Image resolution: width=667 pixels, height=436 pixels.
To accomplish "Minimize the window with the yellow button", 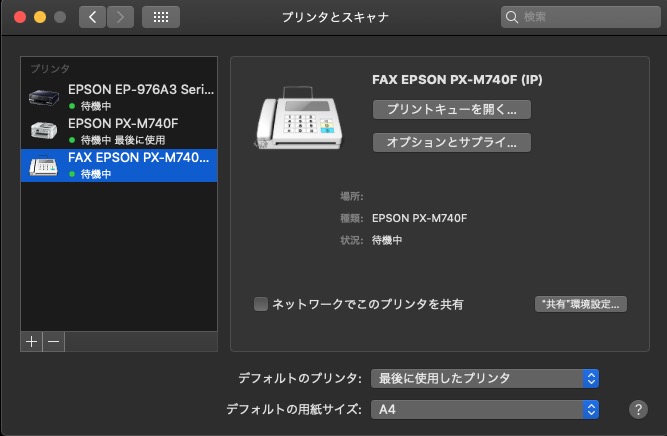I will [40, 17].
